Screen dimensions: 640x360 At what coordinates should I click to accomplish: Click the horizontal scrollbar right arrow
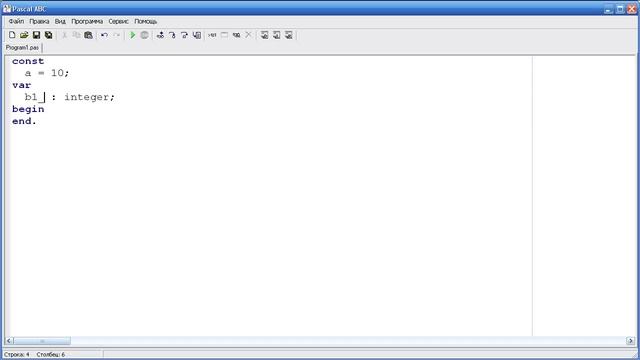630,340
